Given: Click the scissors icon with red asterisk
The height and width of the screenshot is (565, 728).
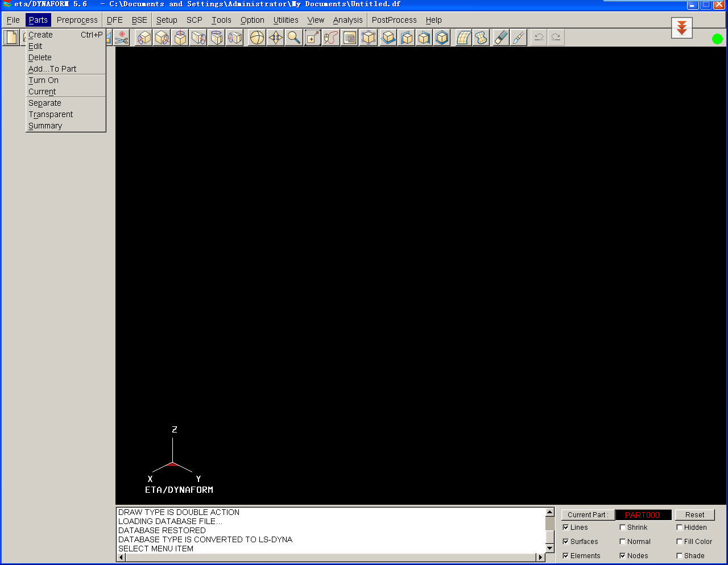Looking at the screenshot, I should coord(121,38).
